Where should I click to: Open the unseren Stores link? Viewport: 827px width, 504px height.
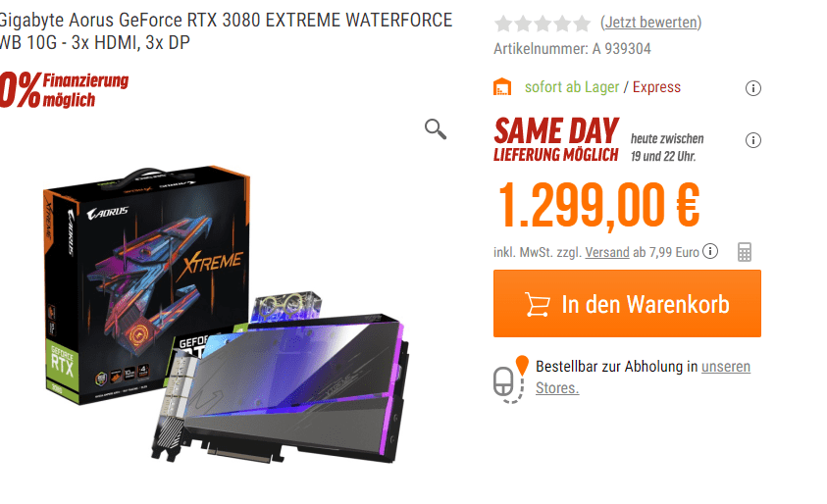[643, 377]
